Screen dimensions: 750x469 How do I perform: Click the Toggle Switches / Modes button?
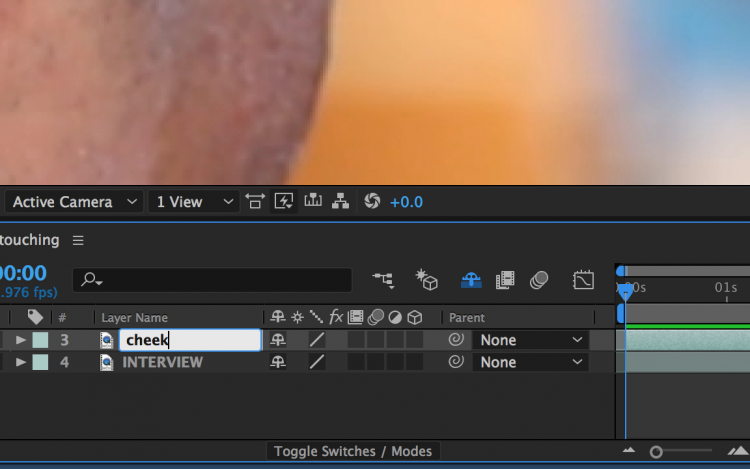click(x=353, y=451)
